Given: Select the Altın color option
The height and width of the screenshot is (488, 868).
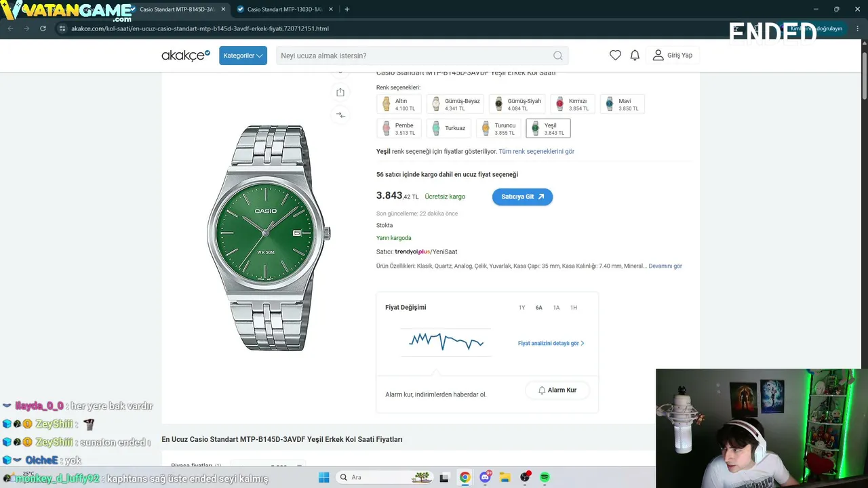Looking at the screenshot, I should 399,104.
